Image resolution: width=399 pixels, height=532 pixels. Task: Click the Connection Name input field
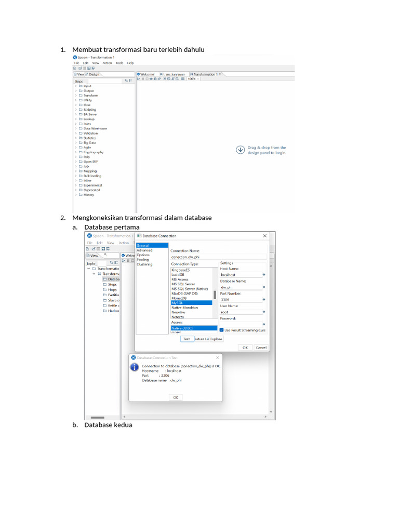click(x=218, y=257)
